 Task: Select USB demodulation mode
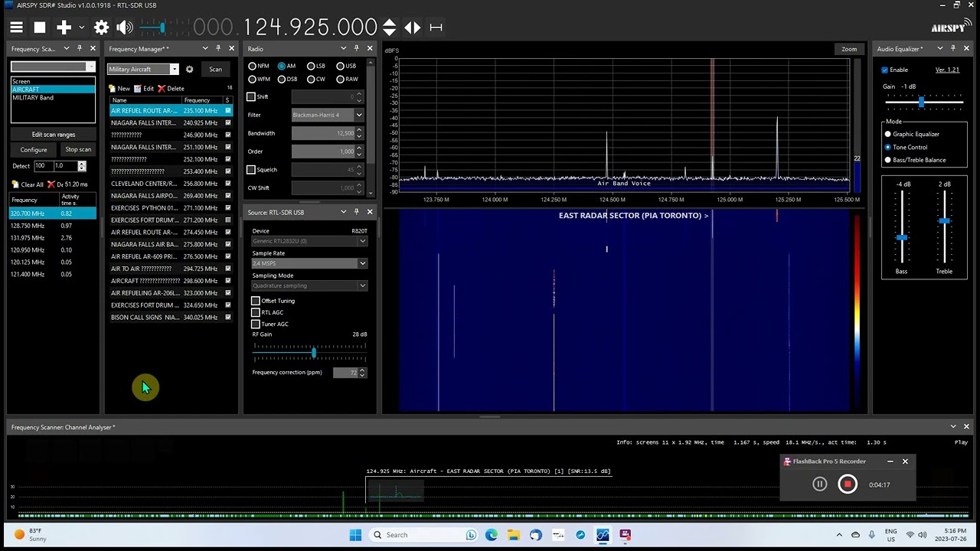coord(346,66)
